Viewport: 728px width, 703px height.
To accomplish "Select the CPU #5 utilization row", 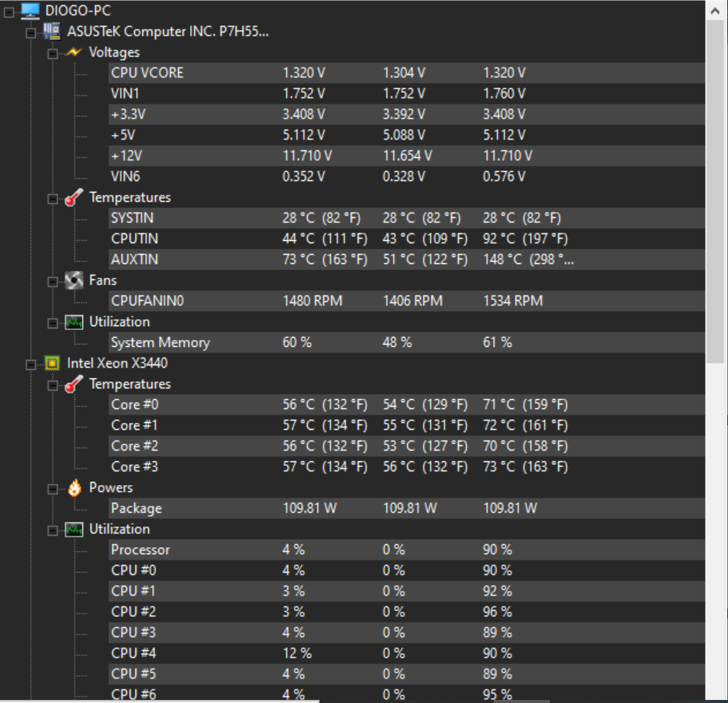I will coord(407,674).
